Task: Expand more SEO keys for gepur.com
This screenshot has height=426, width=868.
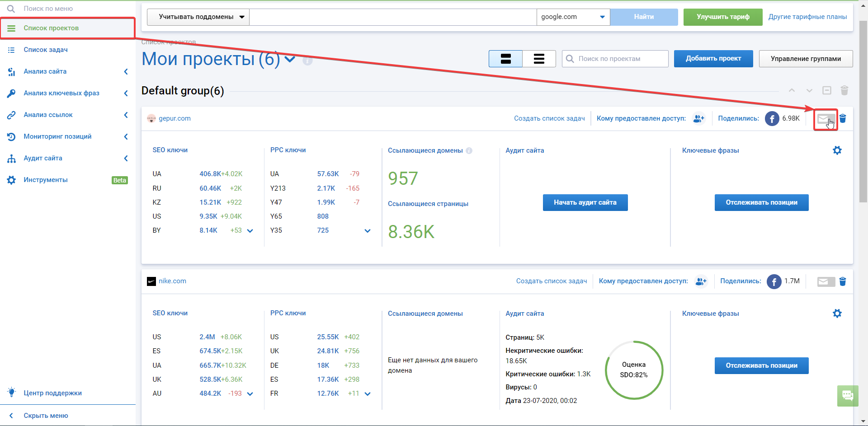Action: coord(250,231)
